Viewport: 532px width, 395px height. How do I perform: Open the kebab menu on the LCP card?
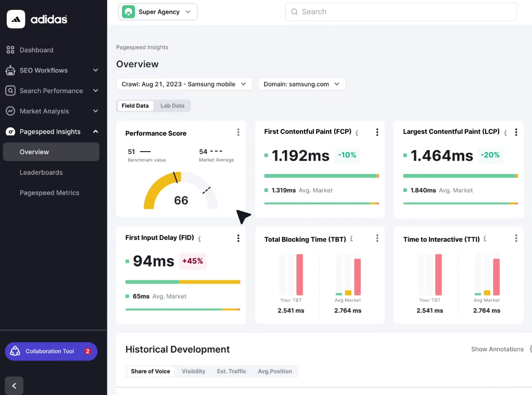[x=516, y=132]
